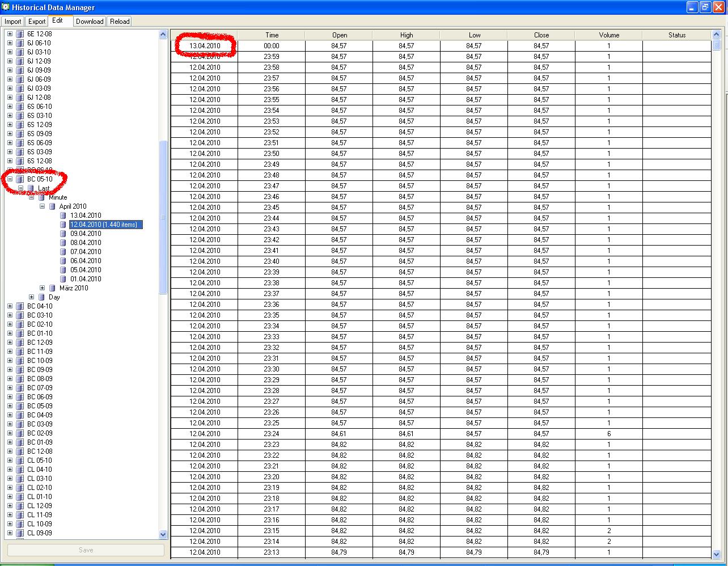The image size is (728, 566).
Task: Click the Time cell reading 23:24
Action: tap(272, 434)
